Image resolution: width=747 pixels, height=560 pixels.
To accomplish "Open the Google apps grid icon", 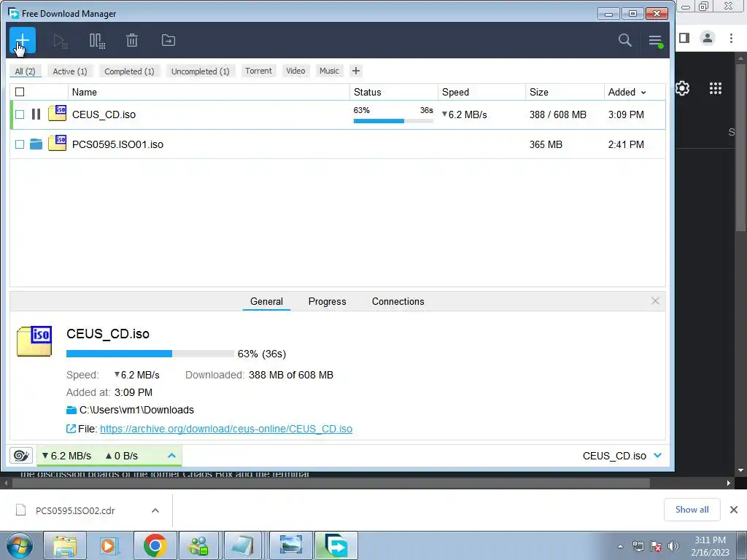I will coord(716,88).
